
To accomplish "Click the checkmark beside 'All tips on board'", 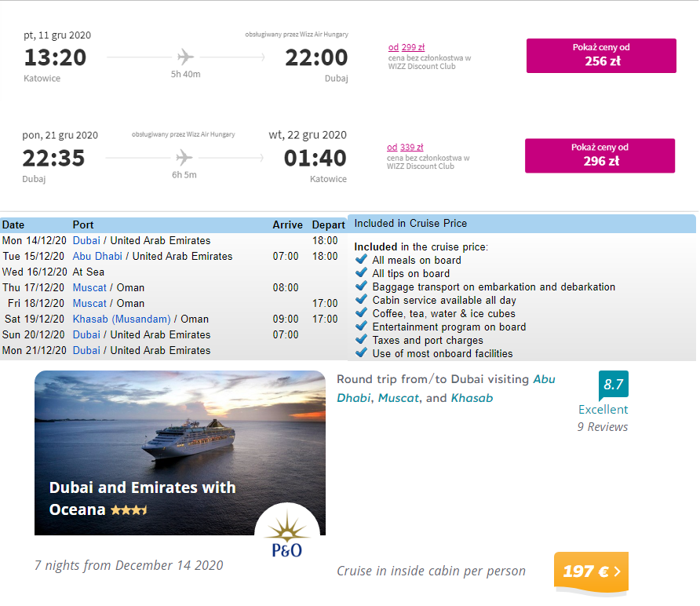I will pyautogui.click(x=361, y=273).
